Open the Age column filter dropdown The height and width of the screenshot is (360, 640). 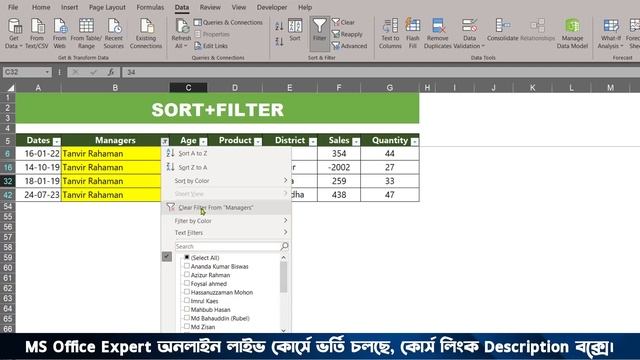click(x=203, y=142)
